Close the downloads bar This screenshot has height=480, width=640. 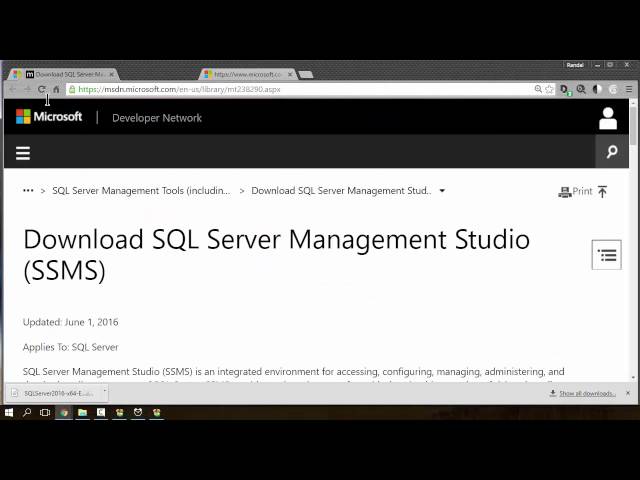click(628, 393)
